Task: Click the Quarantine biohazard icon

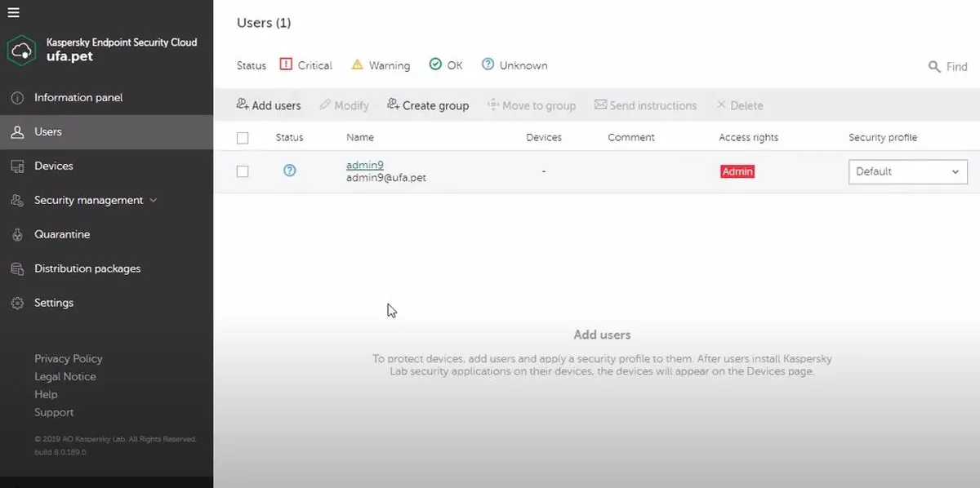Action: (17, 235)
